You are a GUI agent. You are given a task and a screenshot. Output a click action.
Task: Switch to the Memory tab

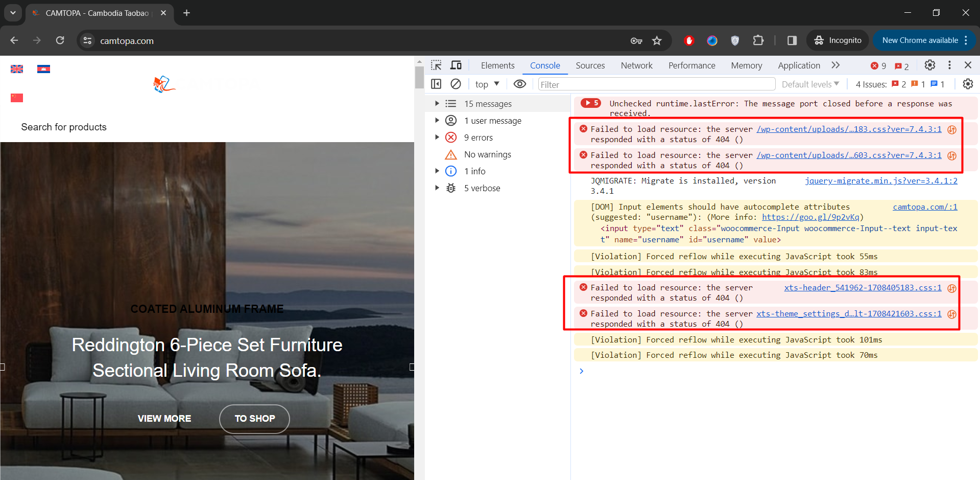[746, 65]
